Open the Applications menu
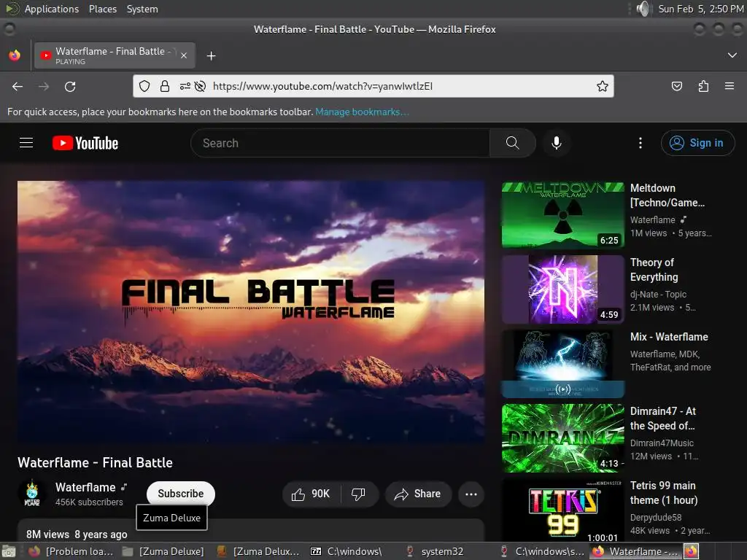Image resolution: width=747 pixels, height=560 pixels. 52,9
